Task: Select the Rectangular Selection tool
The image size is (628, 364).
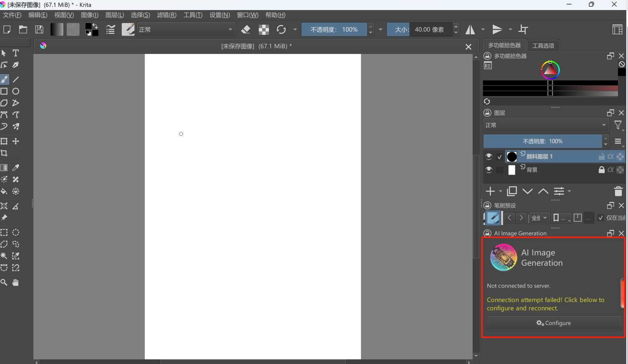Action: (x=4, y=233)
